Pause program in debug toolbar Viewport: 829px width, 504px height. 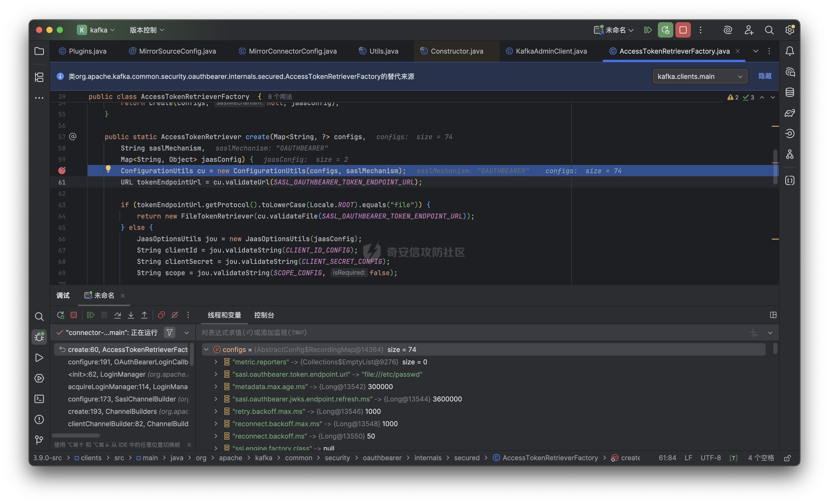[x=104, y=315]
